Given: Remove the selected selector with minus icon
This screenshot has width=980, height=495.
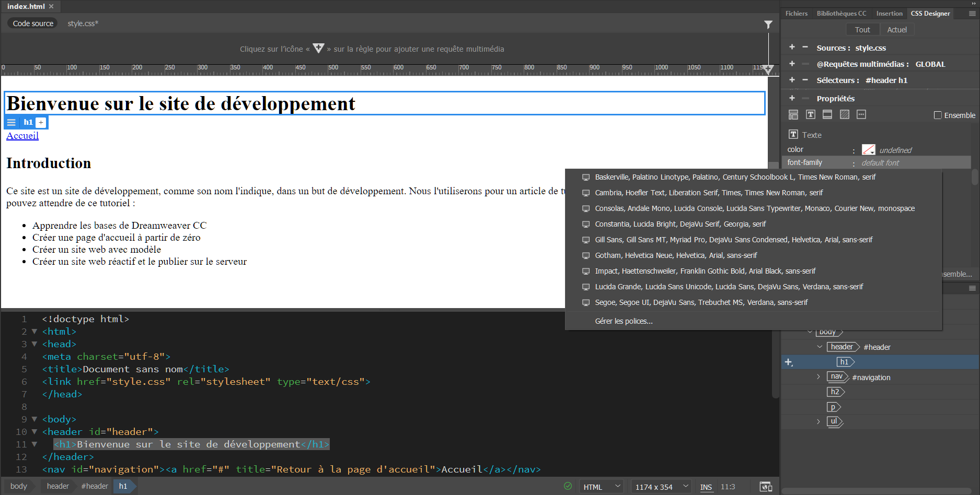Looking at the screenshot, I should [805, 80].
